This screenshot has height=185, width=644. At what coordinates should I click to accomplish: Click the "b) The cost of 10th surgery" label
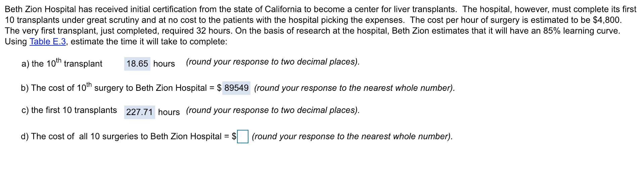[x=114, y=87]
